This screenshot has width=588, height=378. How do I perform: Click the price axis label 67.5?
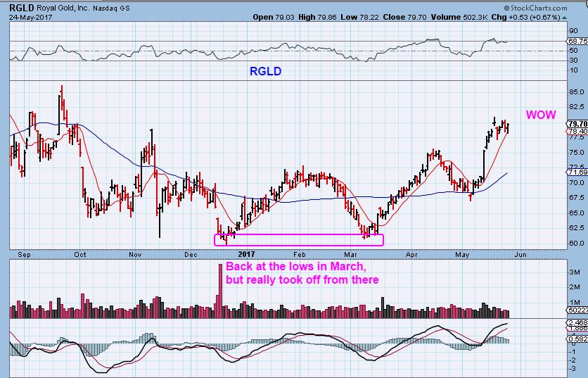(576, 198)
